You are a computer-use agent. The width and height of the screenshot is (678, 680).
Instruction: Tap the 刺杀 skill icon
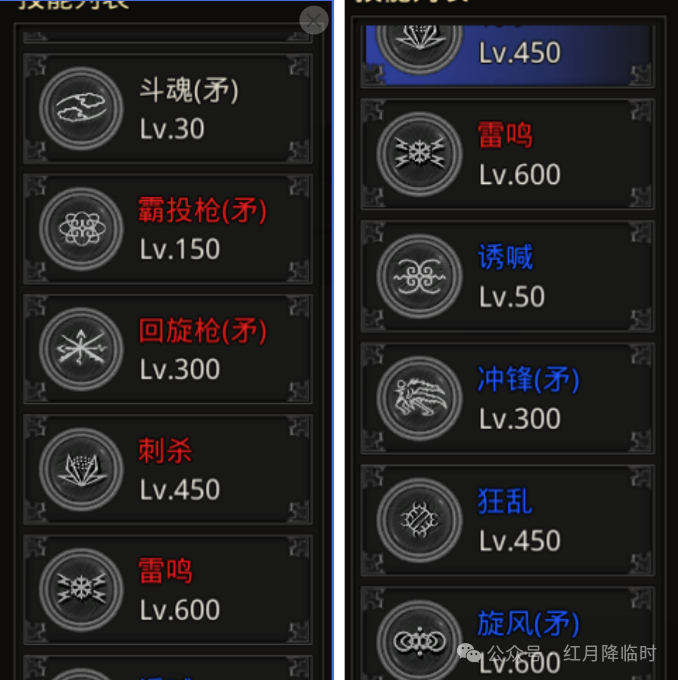coord(81,469)
